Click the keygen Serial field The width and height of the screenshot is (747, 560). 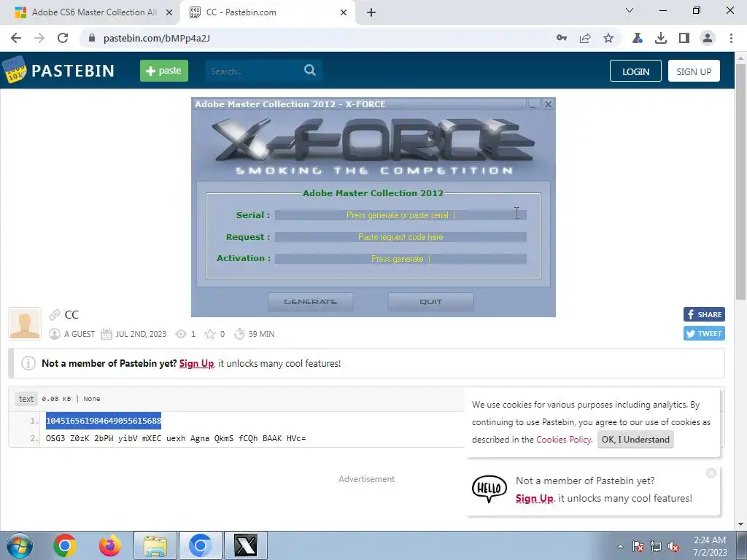(400, 215)
